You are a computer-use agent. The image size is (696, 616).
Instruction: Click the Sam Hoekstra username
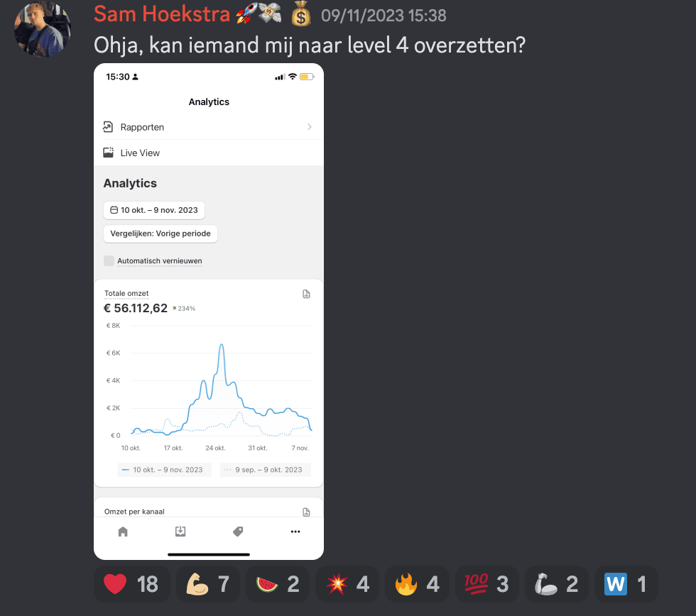159,14
